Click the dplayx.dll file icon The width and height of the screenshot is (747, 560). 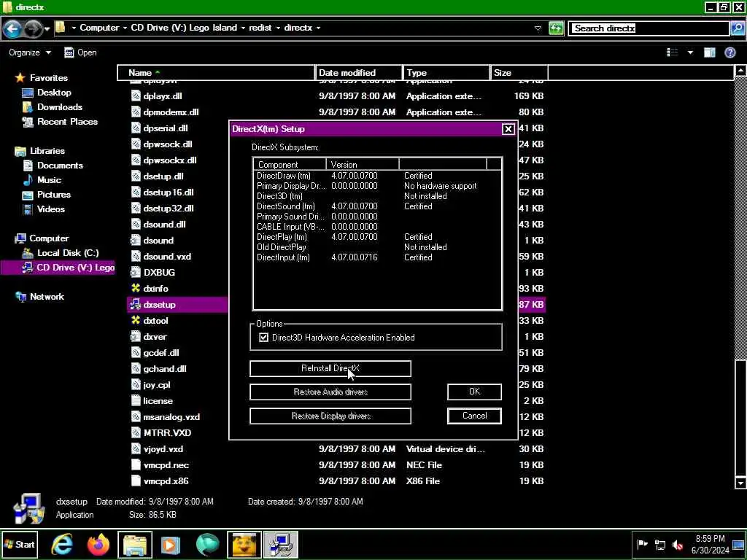coord(136,96)
